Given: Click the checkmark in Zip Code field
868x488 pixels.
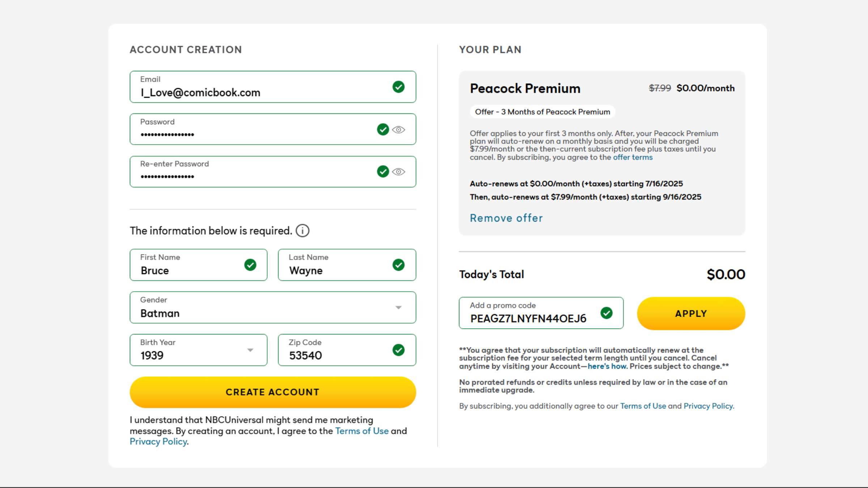Looking at the screenshot, I should (398, 350).
